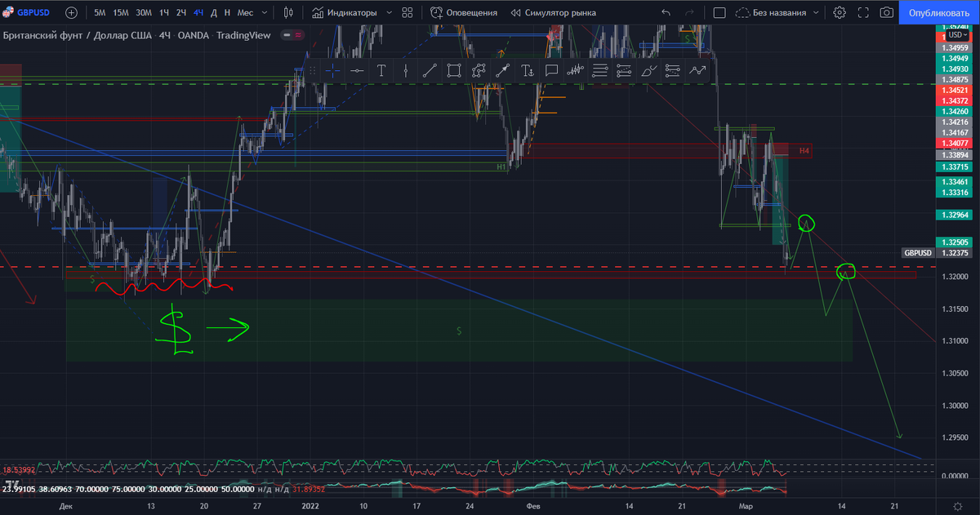Select the bars pattern tool
980x515 pixels.
click(576, 71)
